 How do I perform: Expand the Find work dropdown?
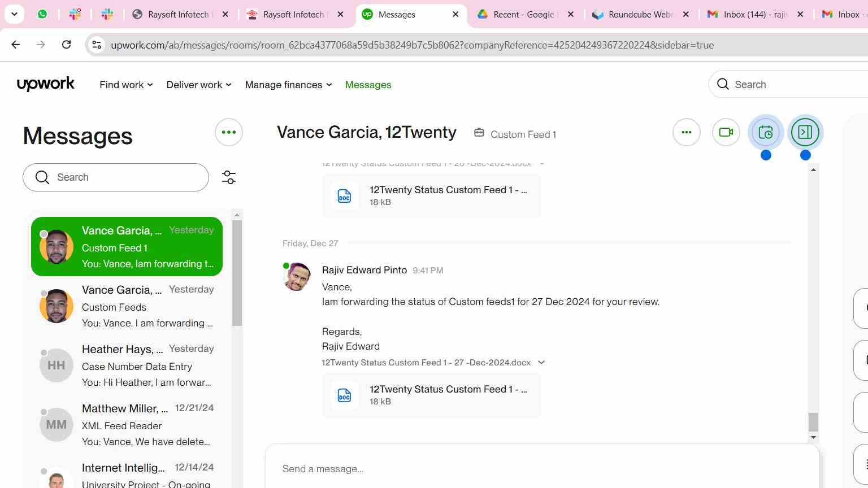pos(126,85)
